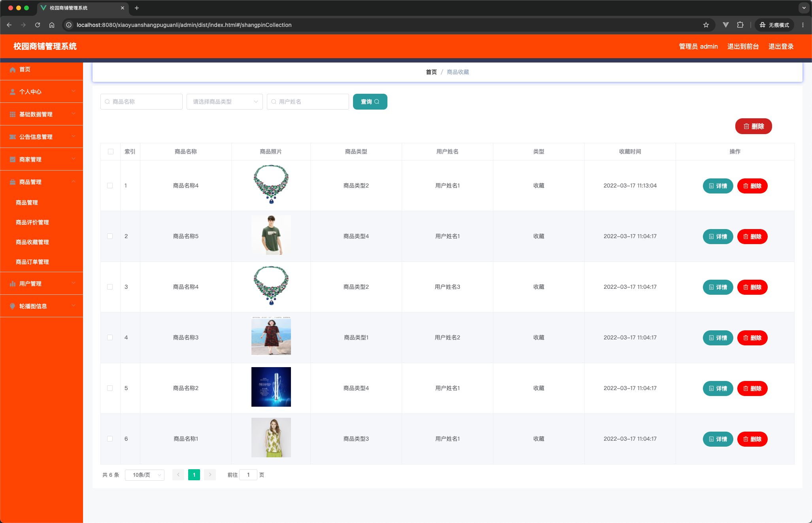This screenshot has height=523, width=812.
Task: Open the 10条/页 page size dropdown
Action: 145,475
